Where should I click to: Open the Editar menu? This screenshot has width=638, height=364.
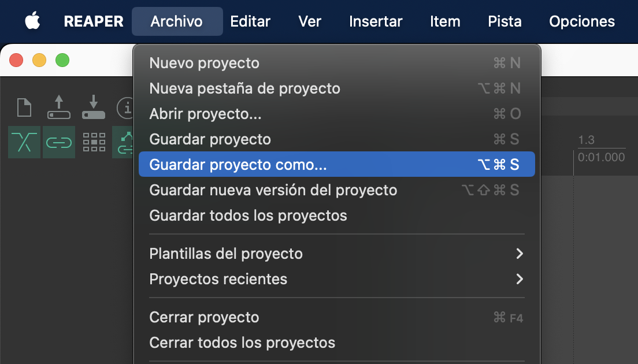tap(250, 21)
